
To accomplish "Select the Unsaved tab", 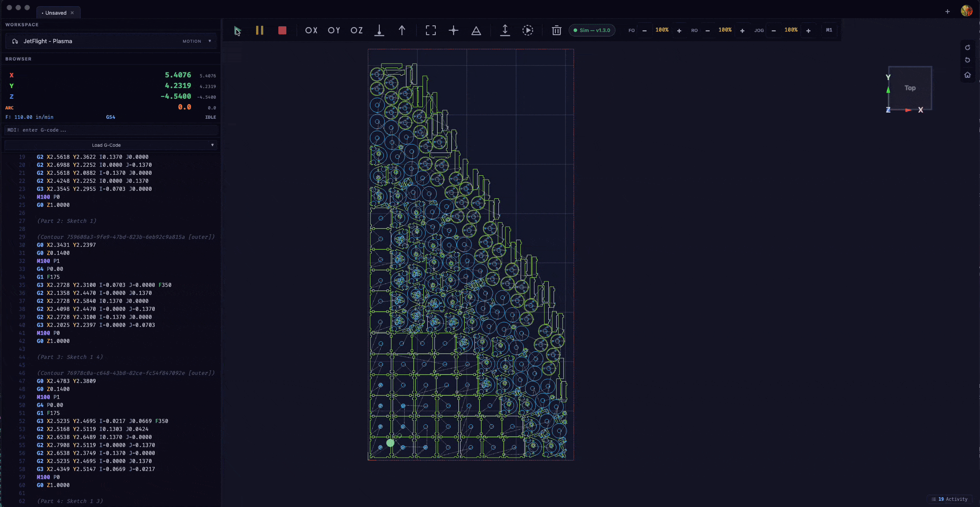I will 56,13.
